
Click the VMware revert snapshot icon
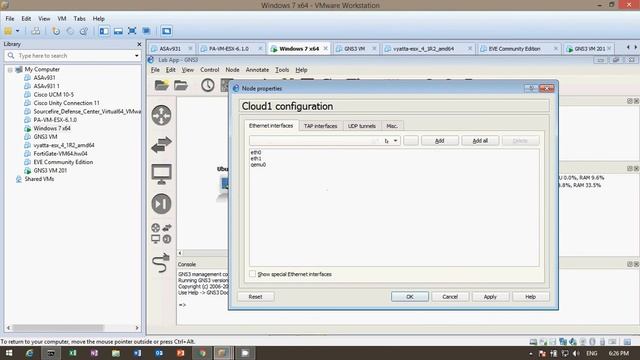pos(70,31)
